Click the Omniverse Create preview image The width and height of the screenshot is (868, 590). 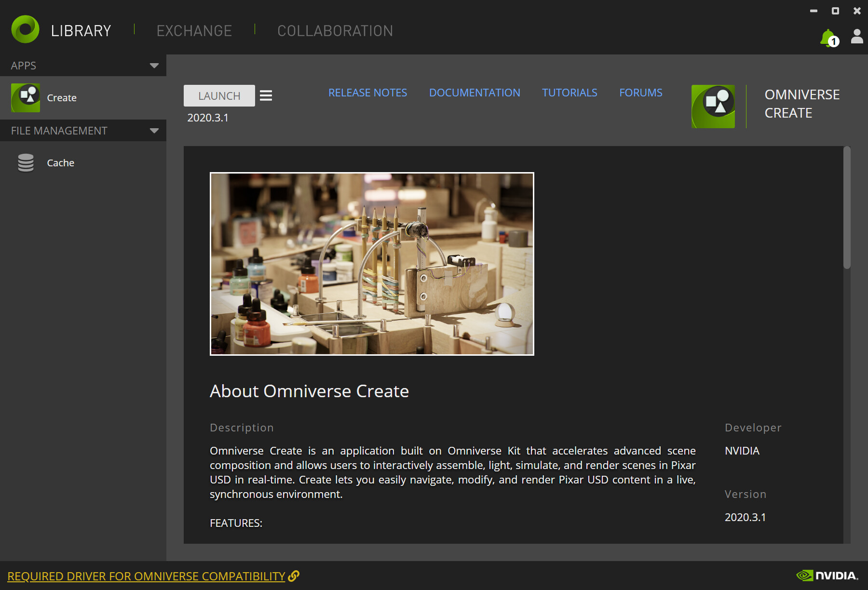tap(372, 264)
